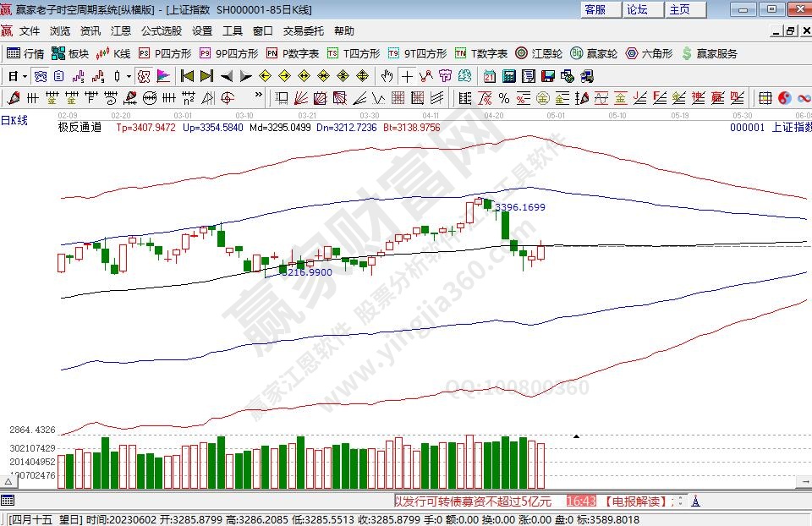812x526 pixels.
Task: Select the hand pan tool
Action: click(x=387, y=76)
